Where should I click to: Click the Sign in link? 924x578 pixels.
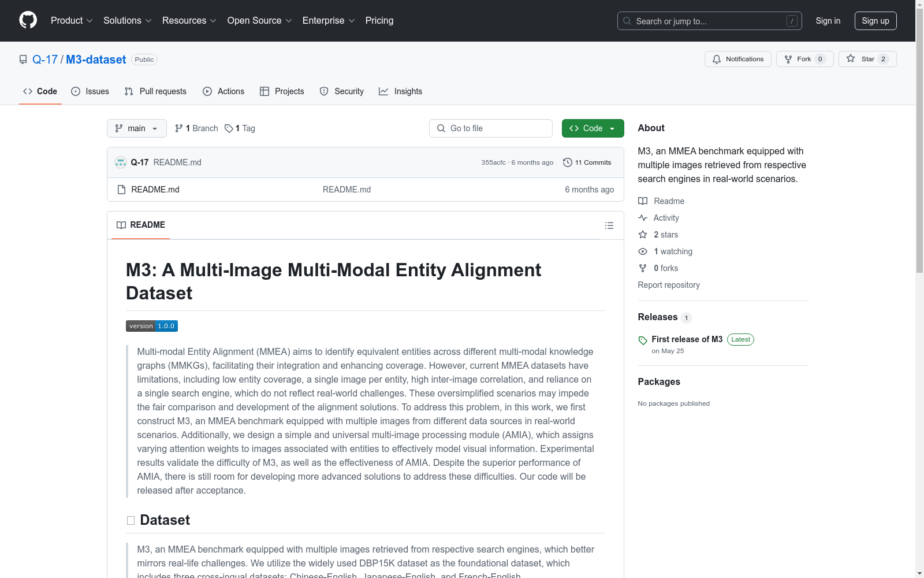(828, 21)
